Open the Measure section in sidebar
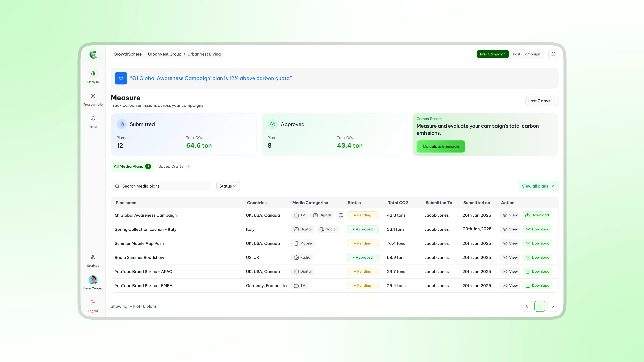The height and width of the screenshot is (362, 644). coord(93,74)
